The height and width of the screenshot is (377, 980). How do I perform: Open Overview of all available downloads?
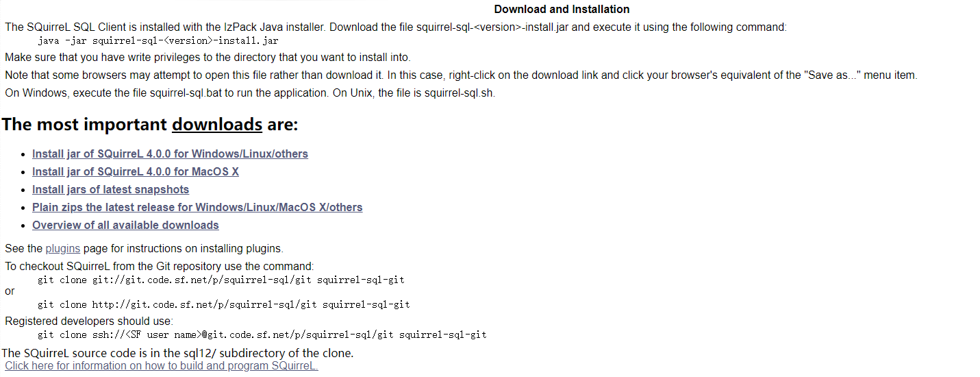(x=125, y=226)
